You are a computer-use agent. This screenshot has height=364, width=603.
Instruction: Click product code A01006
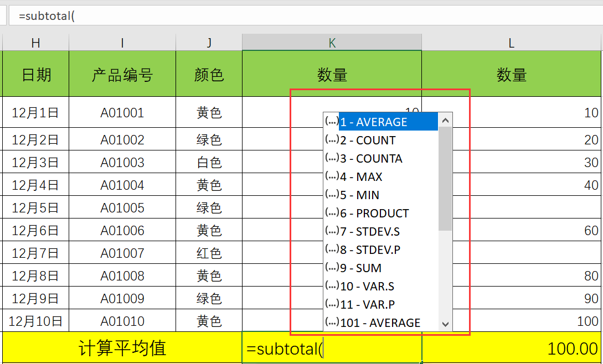click(122, 230)
